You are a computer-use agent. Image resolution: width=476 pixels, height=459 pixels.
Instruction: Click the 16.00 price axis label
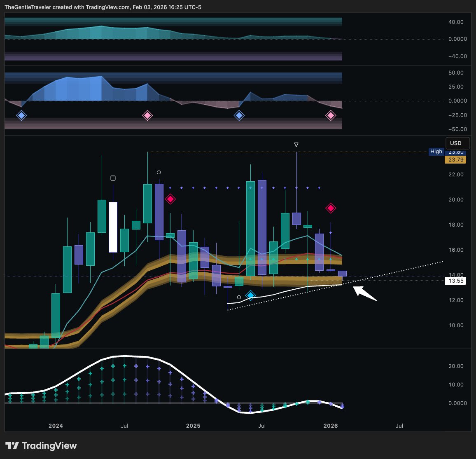coord(456,250)
